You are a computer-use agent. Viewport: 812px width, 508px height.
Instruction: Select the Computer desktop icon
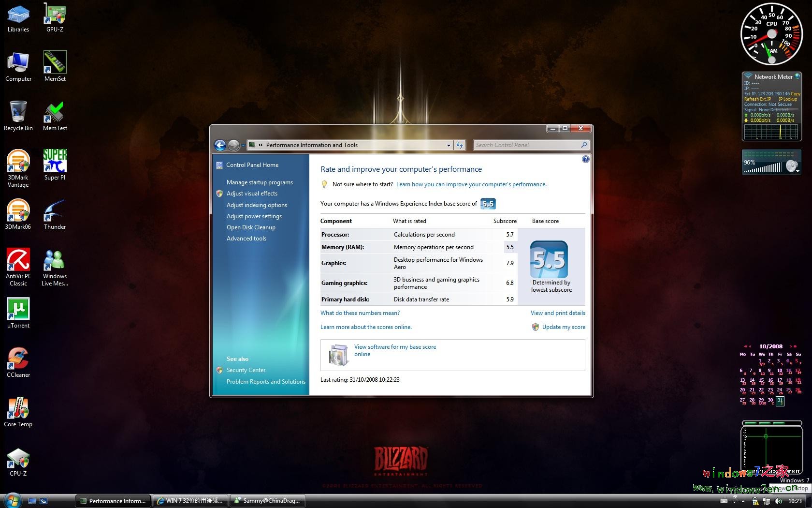tap(18, 68)
